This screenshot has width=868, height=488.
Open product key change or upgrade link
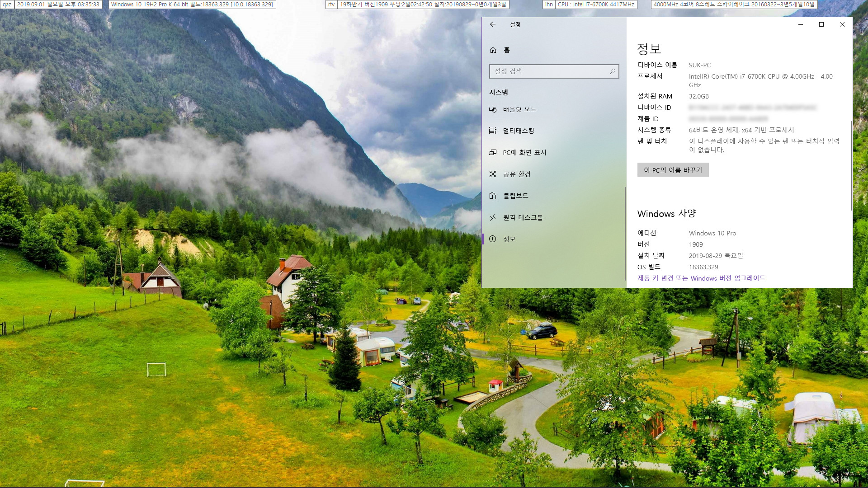click(x=701, y=278)
